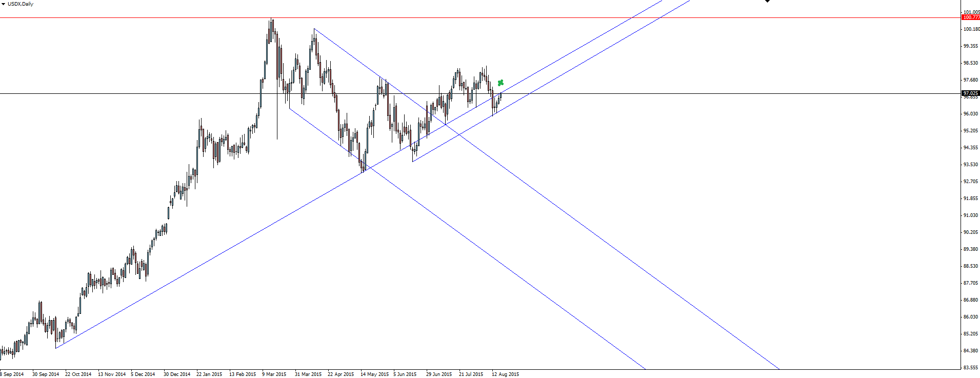Click the 30 Dec 2014 date label
The width and height of the screenshot is (980, 378).
tap(177, 374)
